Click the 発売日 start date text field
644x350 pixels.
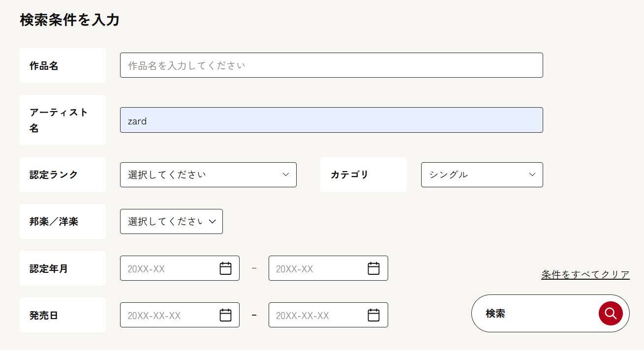pyautogui.click(x=167, y=315)
